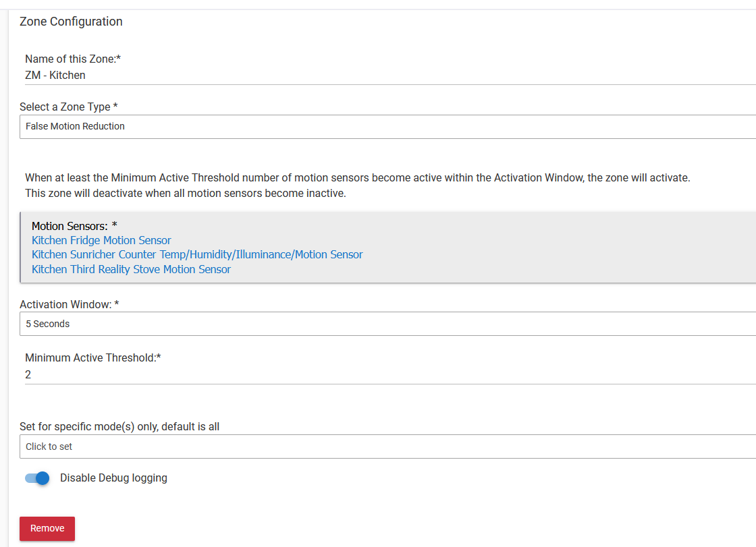This screenshot has width=756, height=547.
Task: Click the This zone will deactivate text line
Action: [186, 194]
